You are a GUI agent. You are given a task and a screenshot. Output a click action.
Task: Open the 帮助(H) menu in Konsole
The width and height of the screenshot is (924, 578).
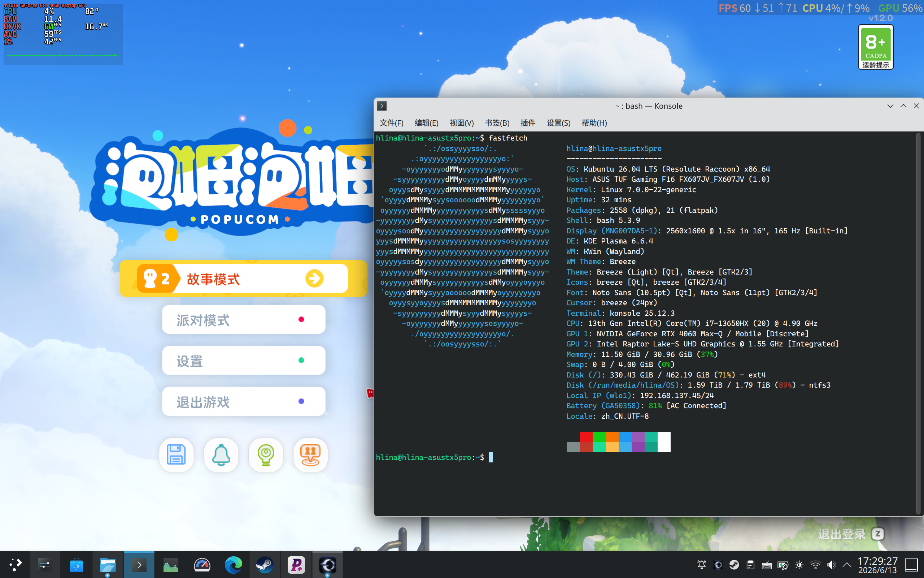coord(594,123)
